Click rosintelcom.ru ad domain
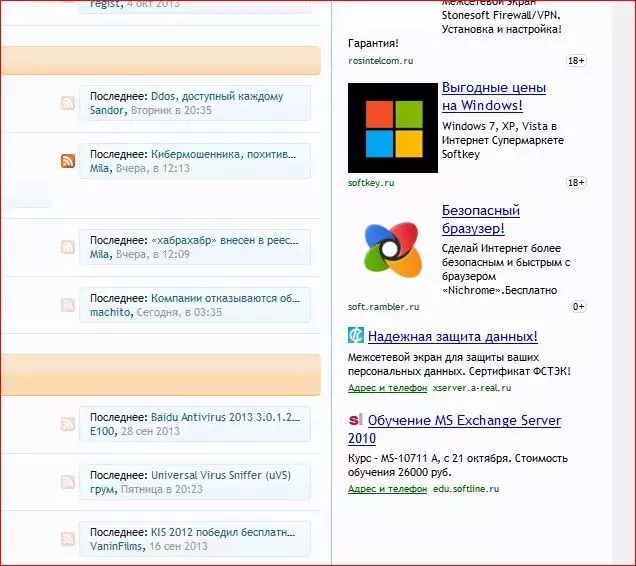636x566 pixels. click(x=380, y=61)
